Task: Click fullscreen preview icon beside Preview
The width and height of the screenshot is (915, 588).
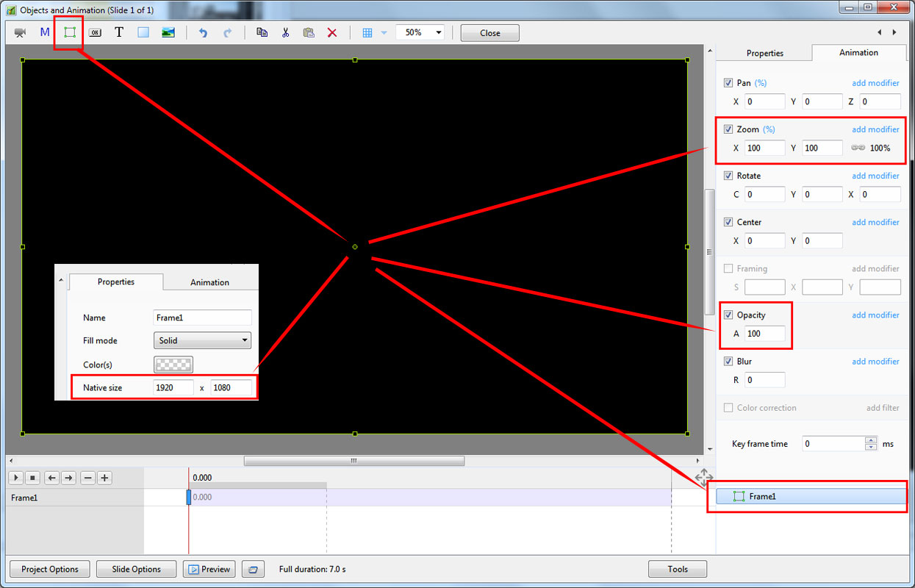Action: (x=254, y=569)
